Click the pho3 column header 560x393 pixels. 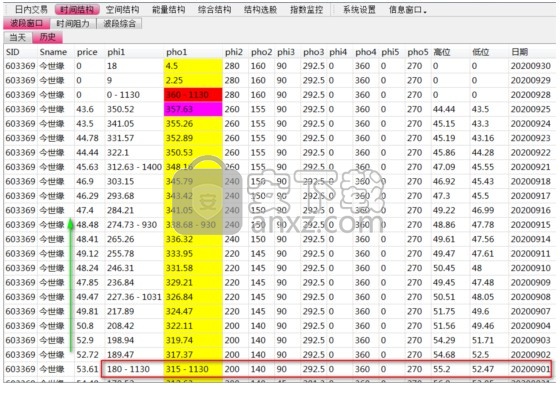tap(314, 52)
